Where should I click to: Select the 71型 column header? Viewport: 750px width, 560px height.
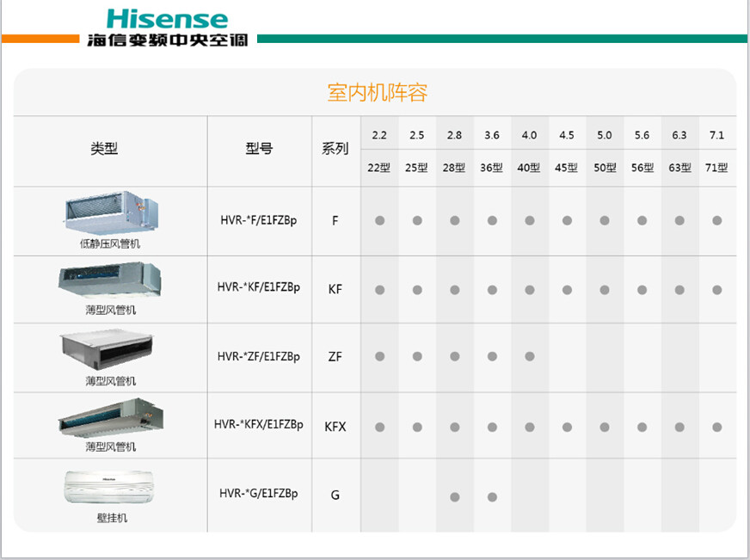[x=717, y=169]
